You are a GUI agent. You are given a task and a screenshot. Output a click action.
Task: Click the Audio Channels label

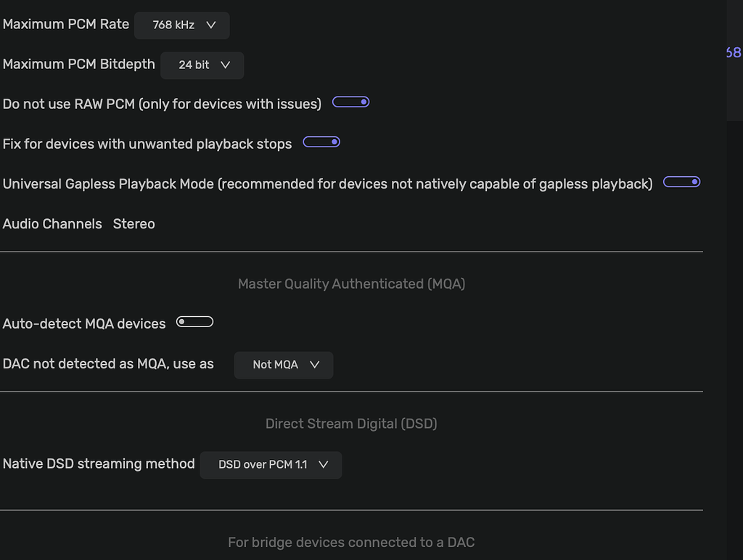52,224
